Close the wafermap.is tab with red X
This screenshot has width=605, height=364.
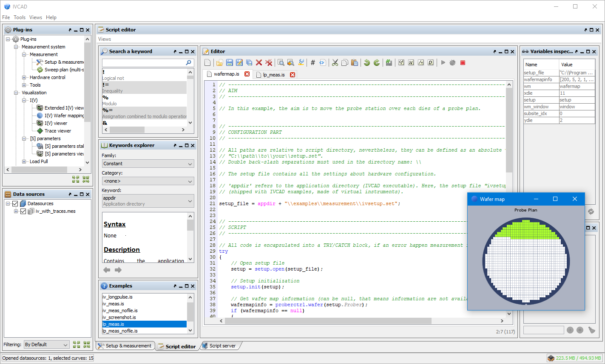(247, 74)
